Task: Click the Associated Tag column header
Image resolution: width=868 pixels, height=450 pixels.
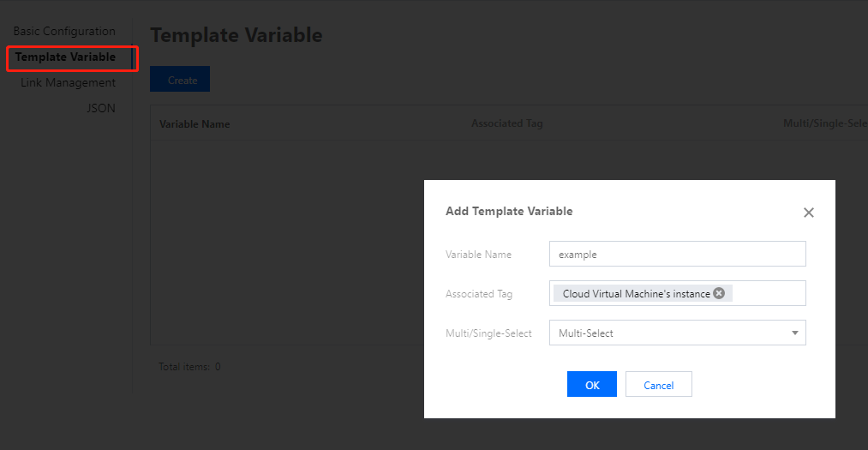Action: 506,123
